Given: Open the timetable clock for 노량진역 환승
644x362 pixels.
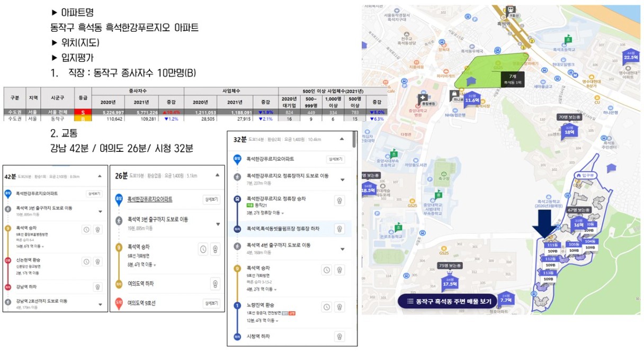Looking at the screenshot, I should 327,306.
